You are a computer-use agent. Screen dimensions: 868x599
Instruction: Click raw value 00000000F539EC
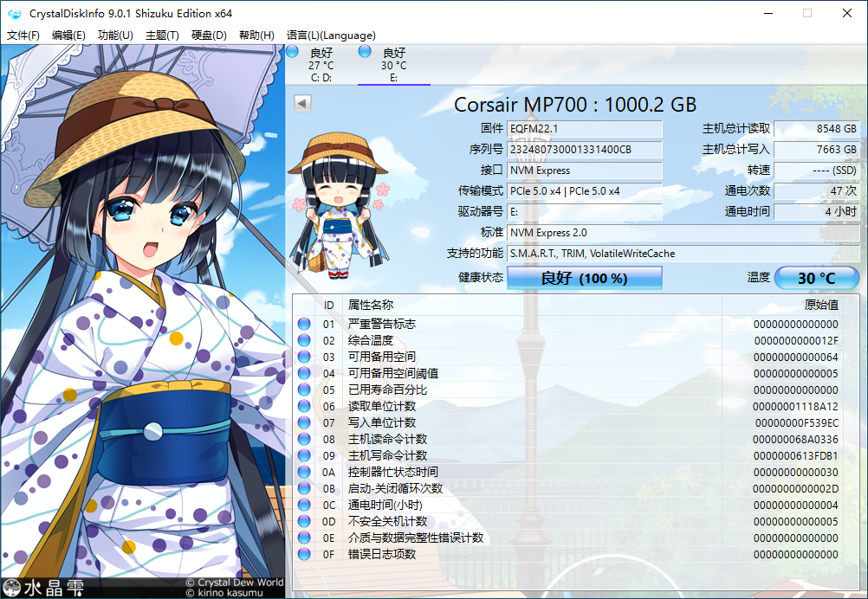(797, 423)
